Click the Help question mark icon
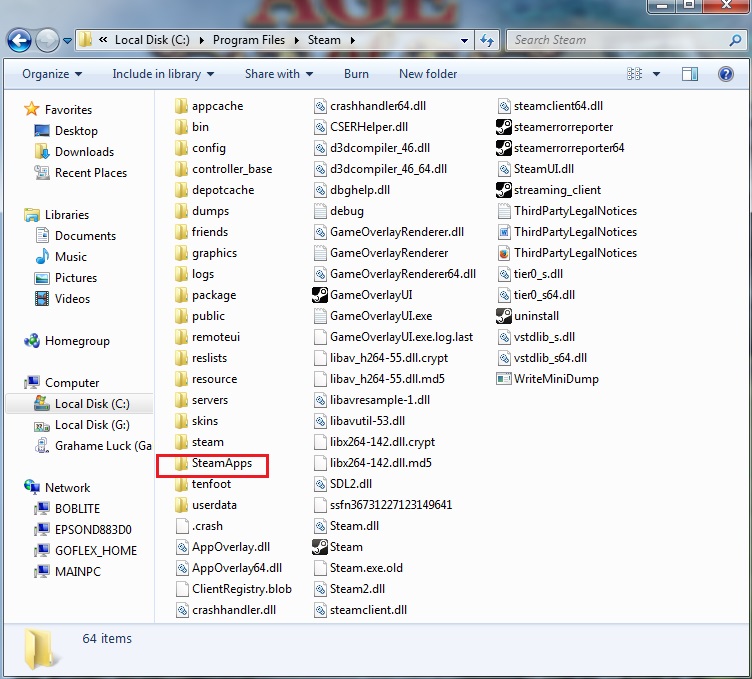 pos(726,74)
